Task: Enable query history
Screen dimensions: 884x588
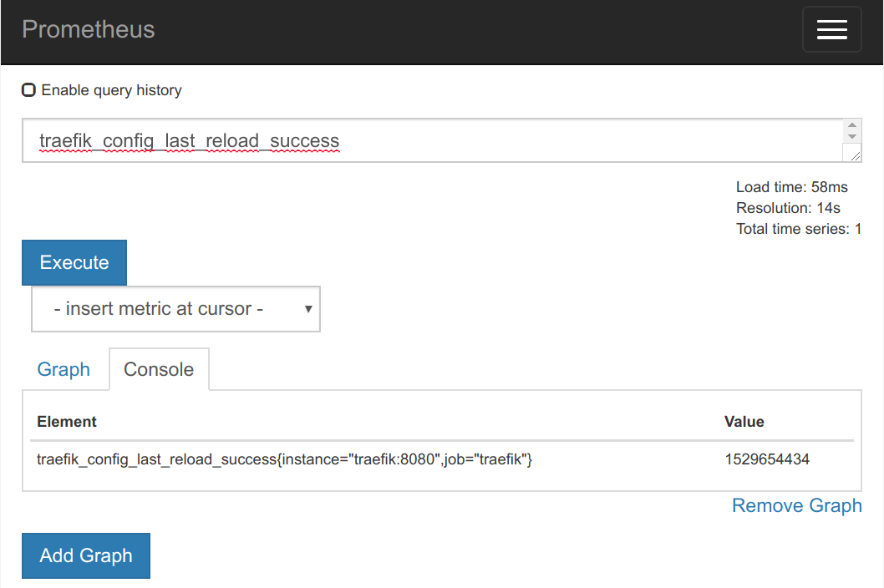Action: (28, 89)
